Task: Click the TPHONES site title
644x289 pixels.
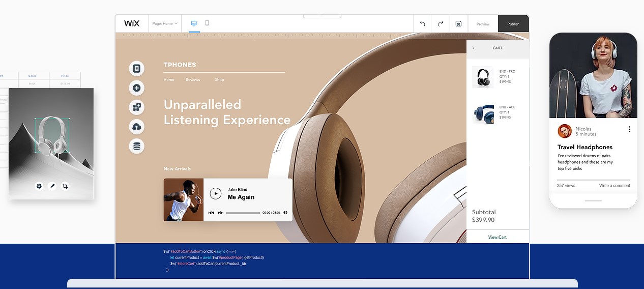Action: (x=180, y=65)
